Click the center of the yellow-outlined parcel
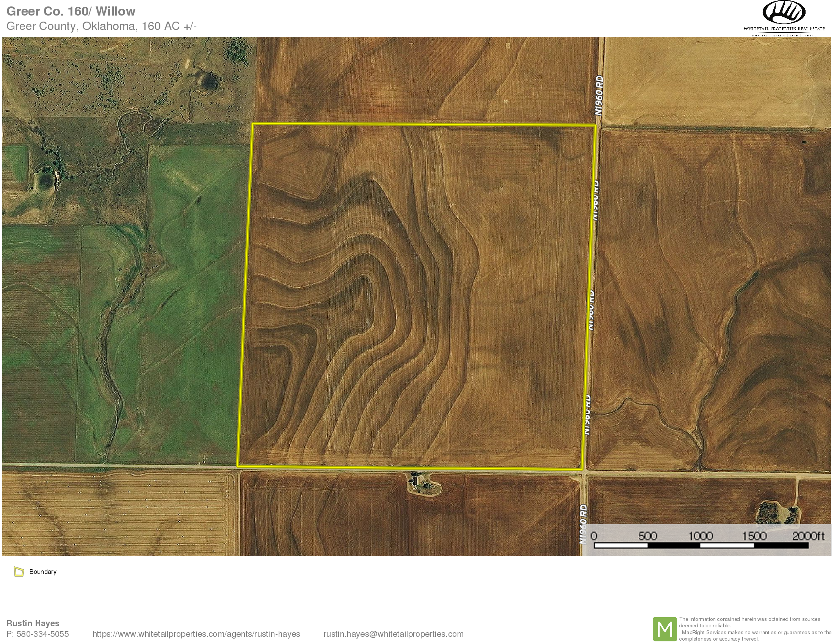Screen dimensions: 834x644 (x=416, y=296)
